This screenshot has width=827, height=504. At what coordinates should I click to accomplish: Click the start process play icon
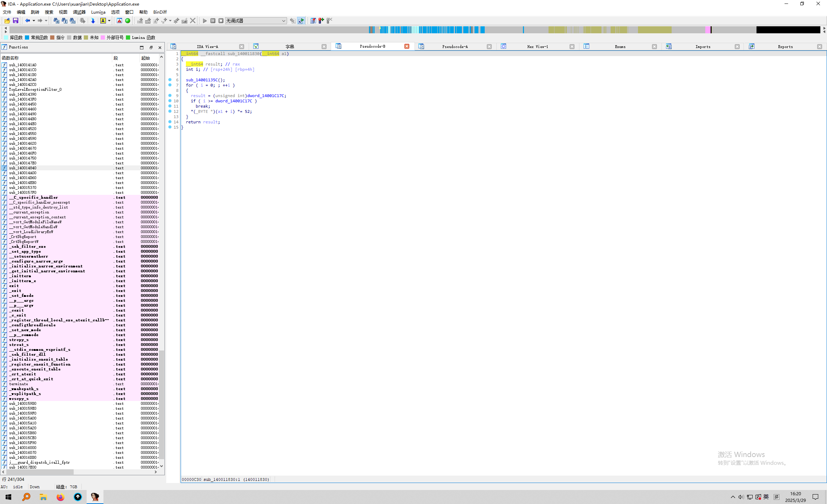coord(205,21)
